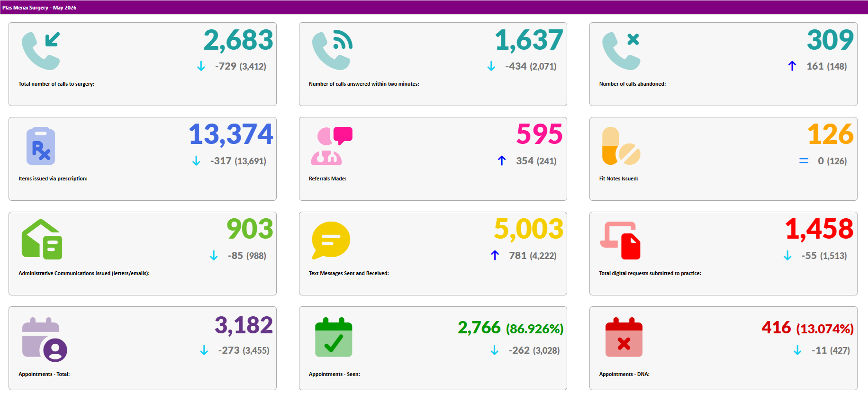The image size is (868, 393).
Task: Select the total calls value 2,683
Action: pyautogui.click(x=238, y=40)
